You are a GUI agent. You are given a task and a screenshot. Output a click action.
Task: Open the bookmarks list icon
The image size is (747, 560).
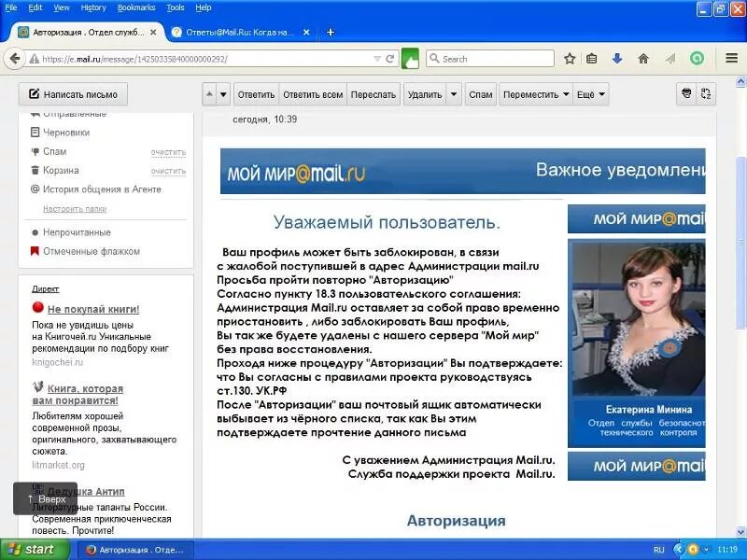(592, 59)
